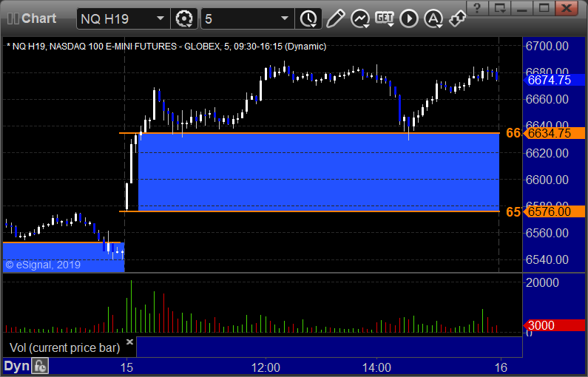Screen dimensions: 588x377
Task: Minimize the chart window
Action: coord(522,8)
